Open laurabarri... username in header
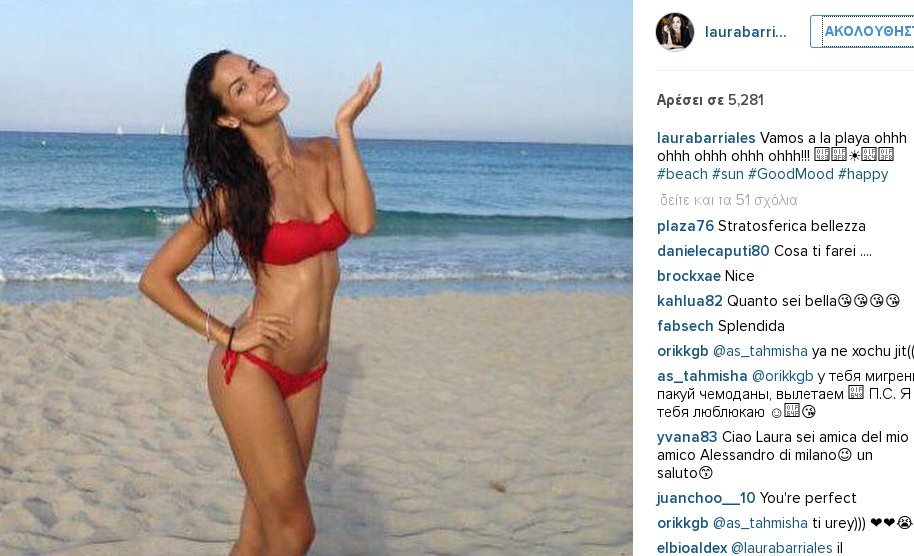 point(746,32)
